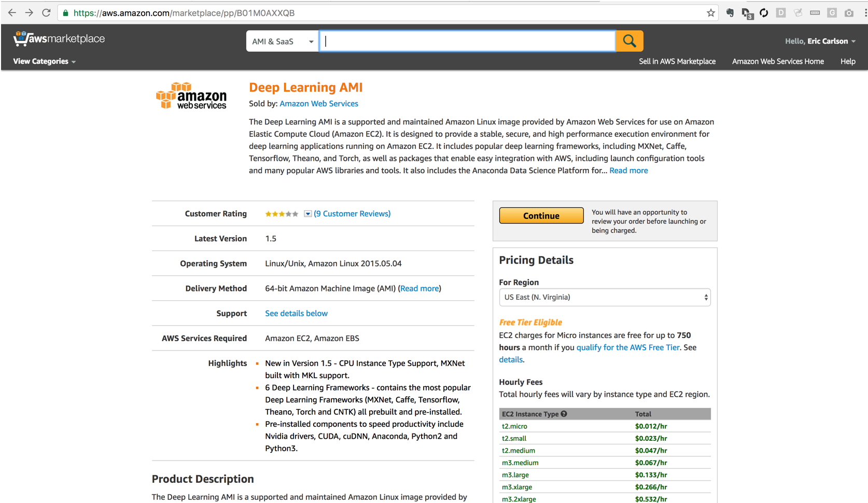
Task: Click the browser address bar URL
Action: (184, 13)
